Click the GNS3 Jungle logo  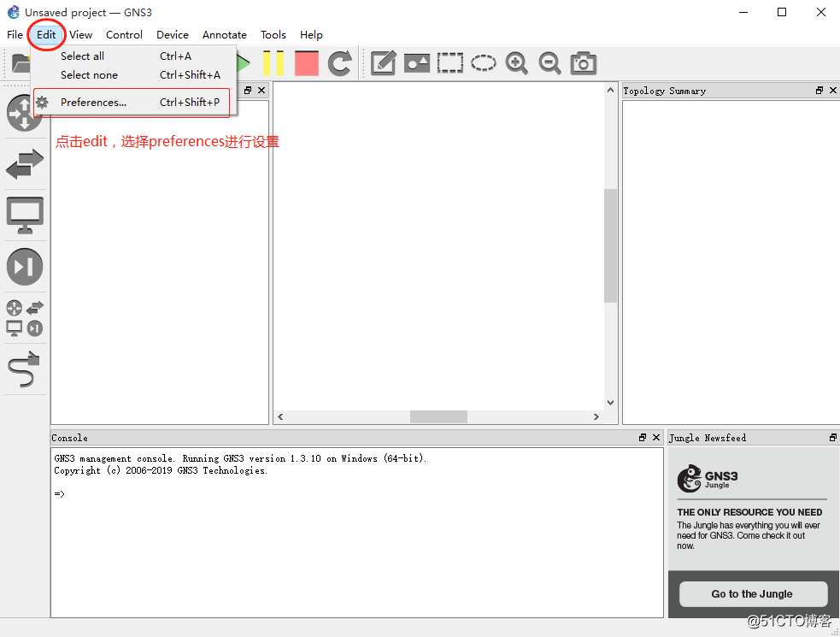(708, 478)
